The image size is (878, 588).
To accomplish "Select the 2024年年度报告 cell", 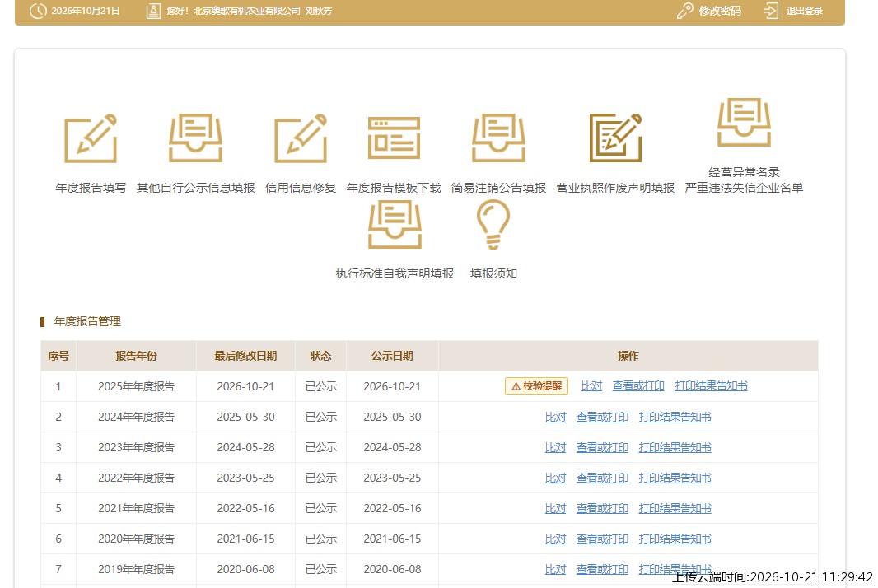I will point(136,417).
